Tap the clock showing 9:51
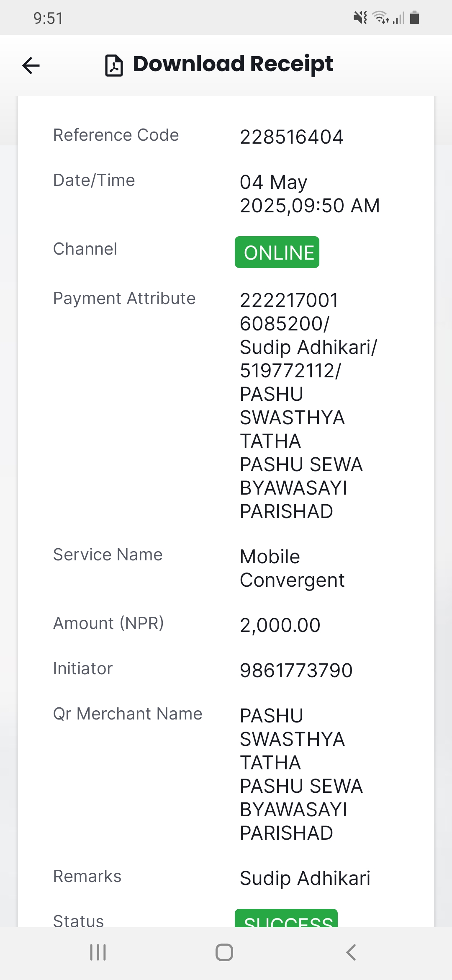The image size is (452, 980). coord(48,18)
